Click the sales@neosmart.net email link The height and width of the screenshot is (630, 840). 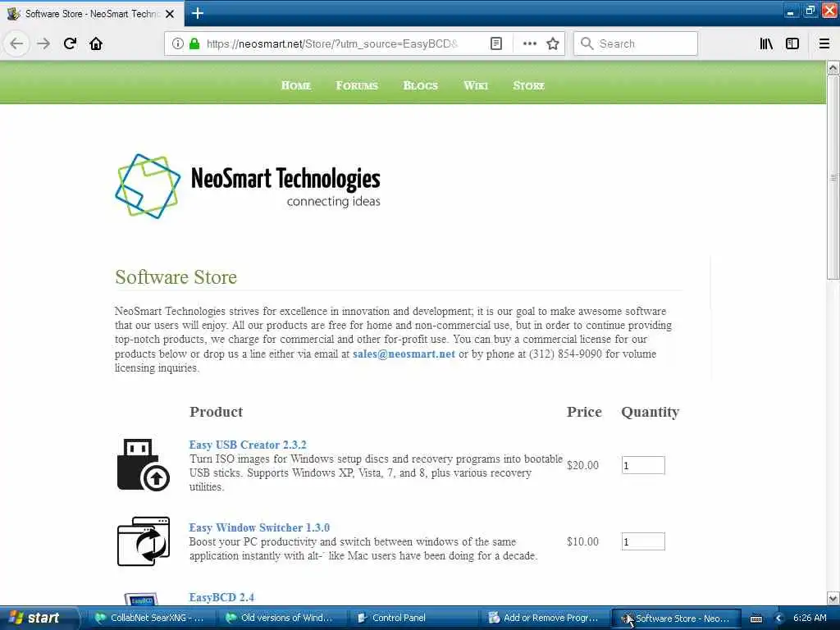pos(404,354)
